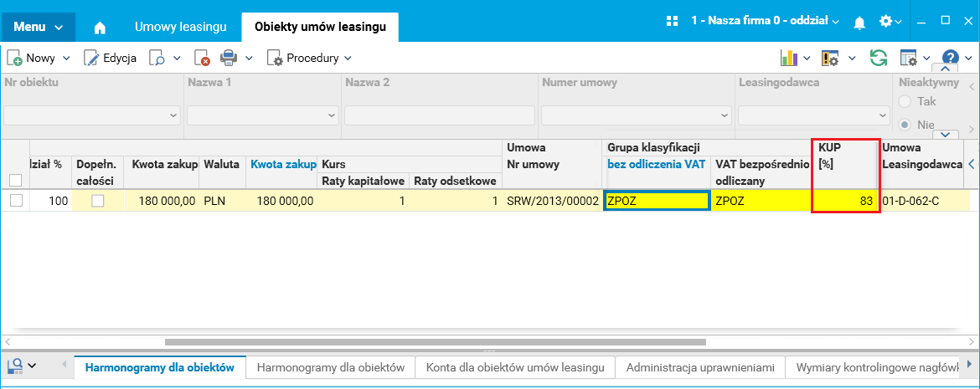Click the blue help question mark icon

point(950,58)
